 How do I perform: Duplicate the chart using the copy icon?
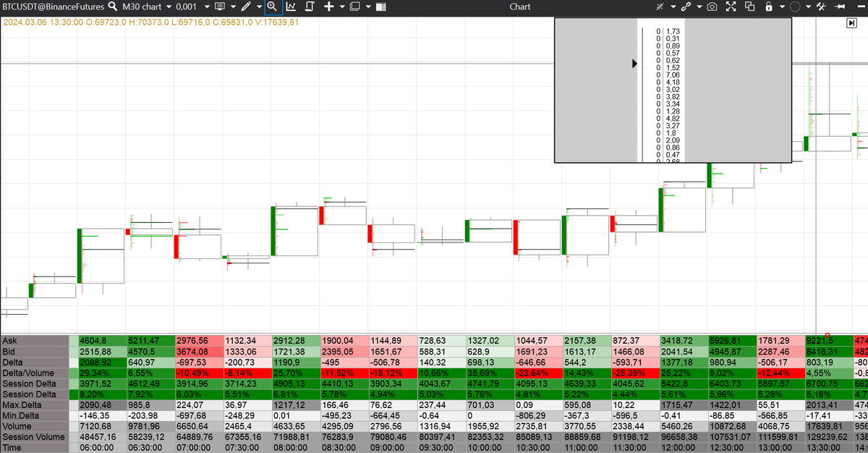pos(750,7)
